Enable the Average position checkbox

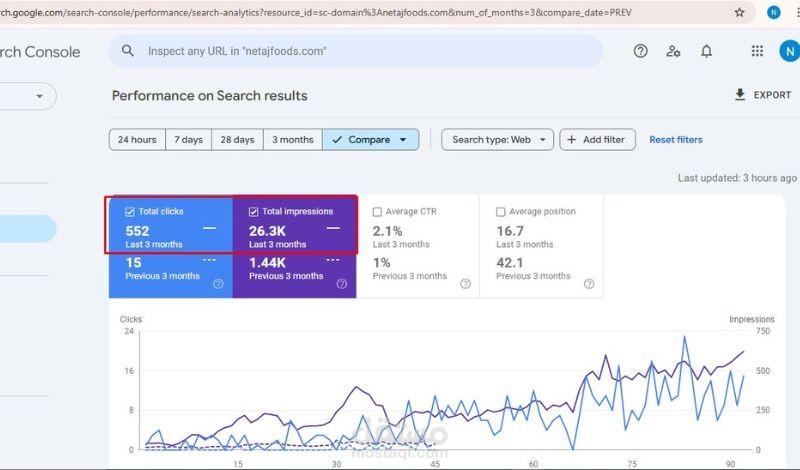click(501, 212)
